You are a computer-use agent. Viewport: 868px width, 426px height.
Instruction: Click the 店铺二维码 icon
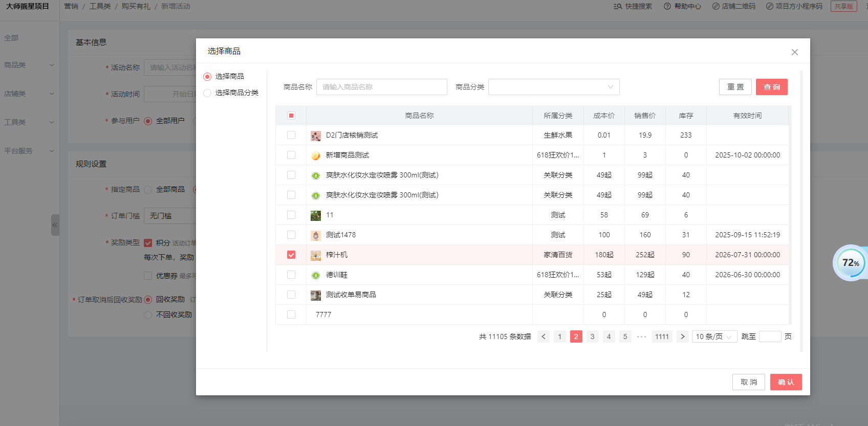[715, 7]
